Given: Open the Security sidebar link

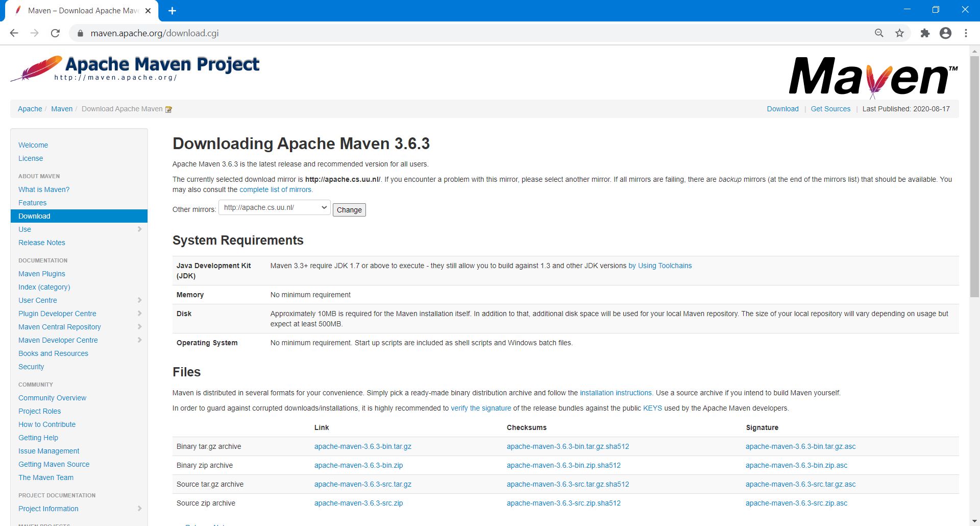Looking at the screenshot, I should pos(31,367).
